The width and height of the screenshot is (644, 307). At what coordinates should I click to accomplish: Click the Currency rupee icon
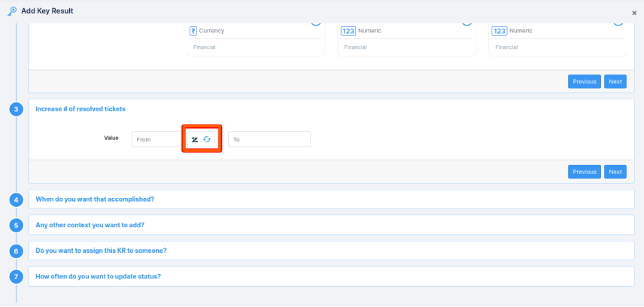pos(193,31)
